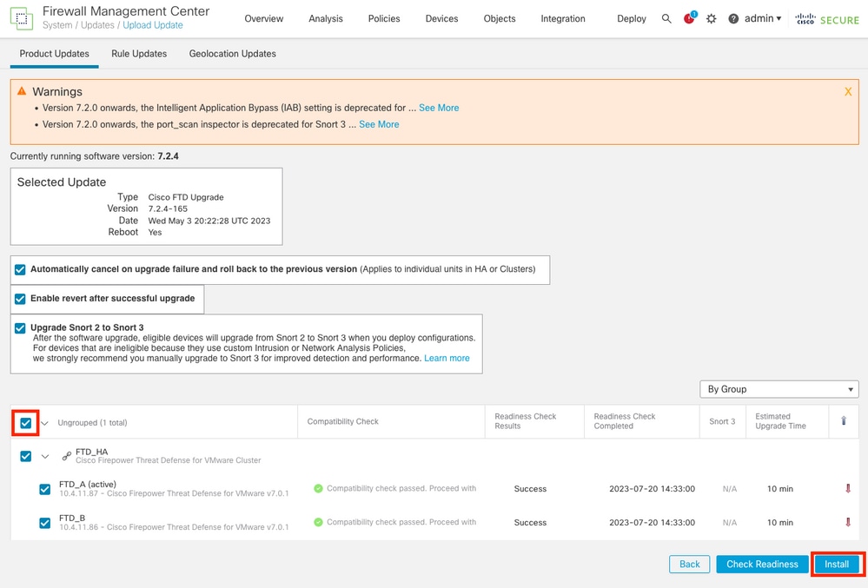The width and height of the screenshot is (868, 588).
Task: Click See More for the IAB warning
Action: (x=439, y=108)
